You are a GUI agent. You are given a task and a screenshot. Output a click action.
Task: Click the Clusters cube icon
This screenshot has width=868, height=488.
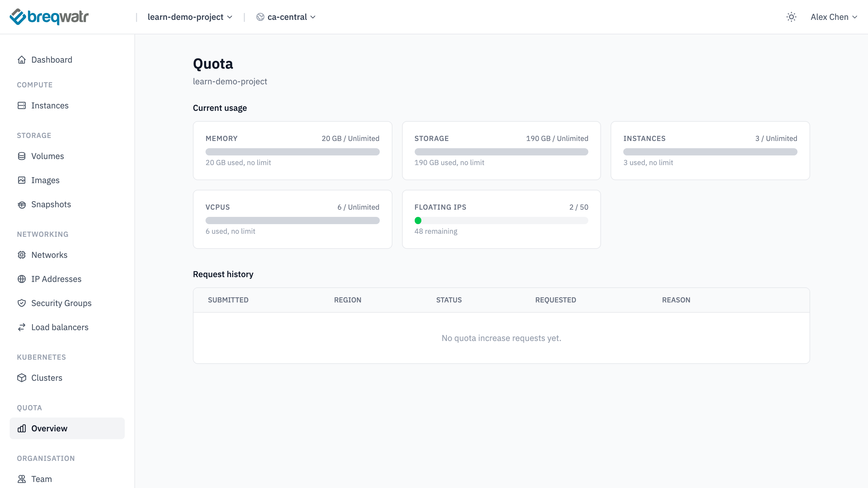click(x=22, y=378)
